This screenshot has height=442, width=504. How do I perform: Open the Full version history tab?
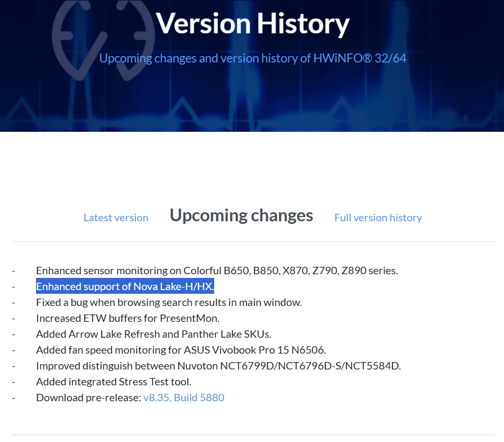click(x=378, y=218)
